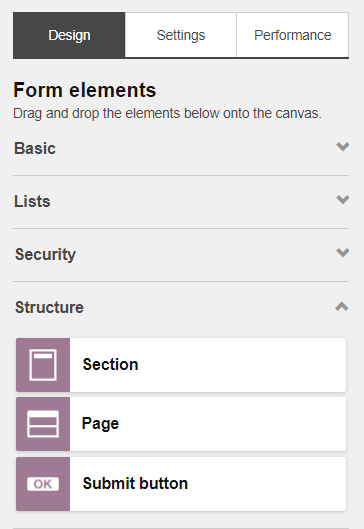Open the Performance tab
The height and width of the screenshot is (529, 364).
tap(292, 35)
